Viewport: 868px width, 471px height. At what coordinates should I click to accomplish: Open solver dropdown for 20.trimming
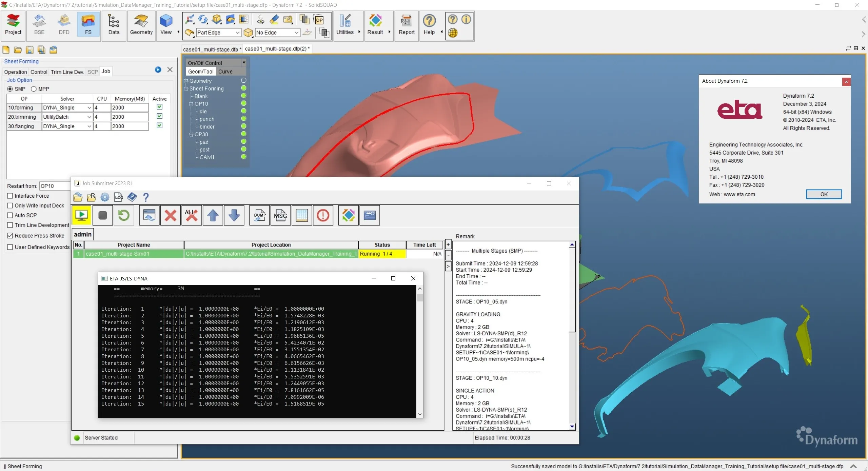pos(89,117)
